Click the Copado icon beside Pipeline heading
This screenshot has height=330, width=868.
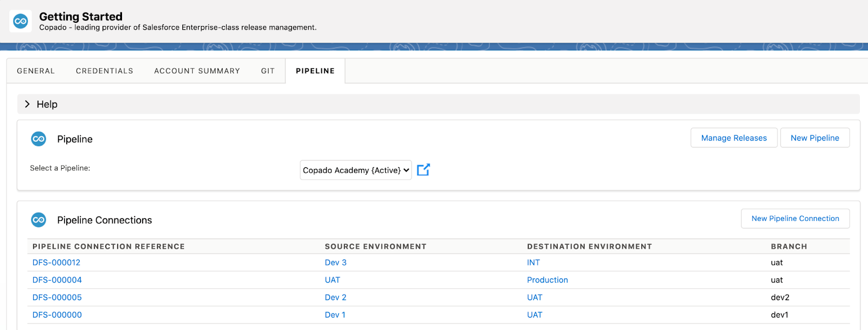click(39, 139)
